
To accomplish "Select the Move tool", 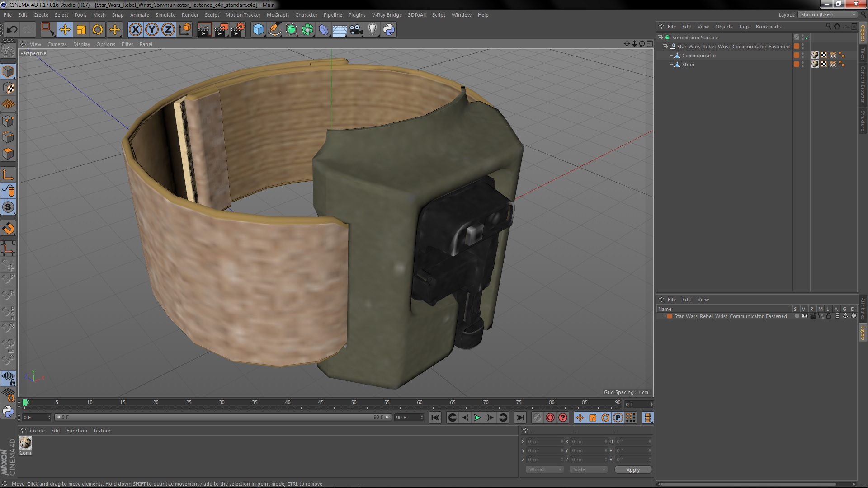I will (x=65, y=30).
